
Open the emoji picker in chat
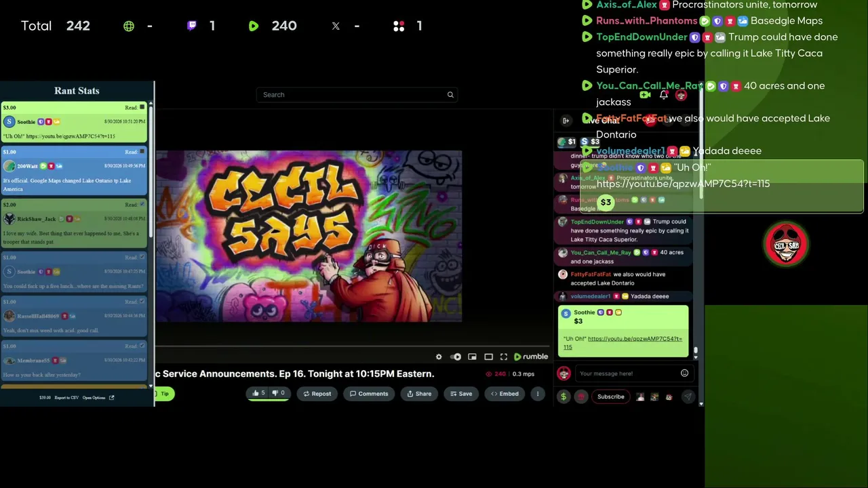tap(684, 373)
